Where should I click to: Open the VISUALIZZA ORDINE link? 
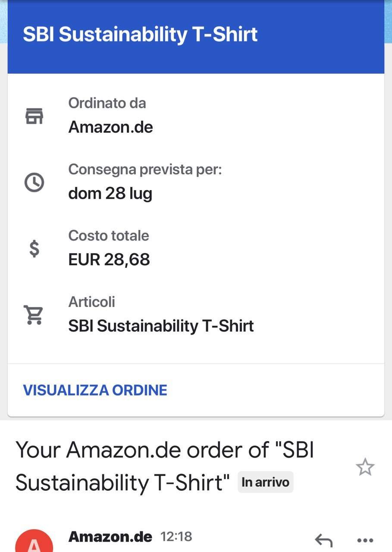pyautogui.click(x=95, y=390)
